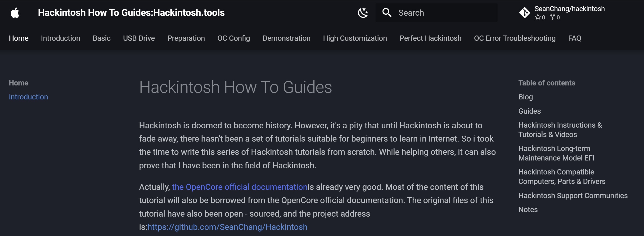Click the repository fork count icon
The width and height of the screenshot is (644, 236).
pos(553,17)
